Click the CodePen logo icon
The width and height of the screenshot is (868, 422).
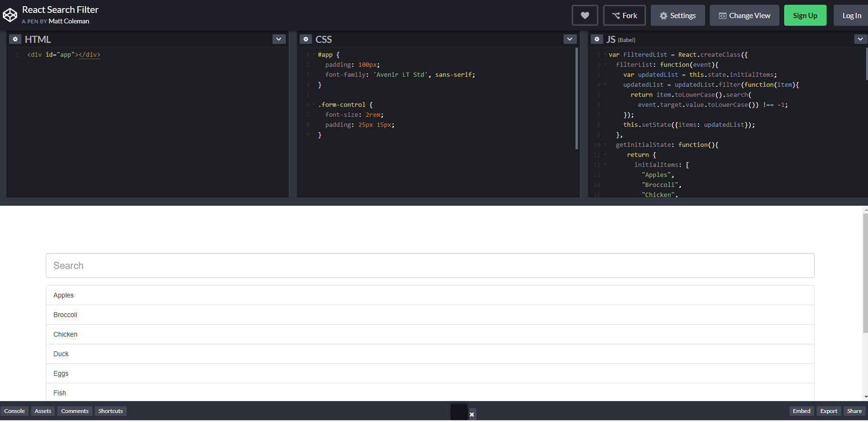click(x=10, y=15)
